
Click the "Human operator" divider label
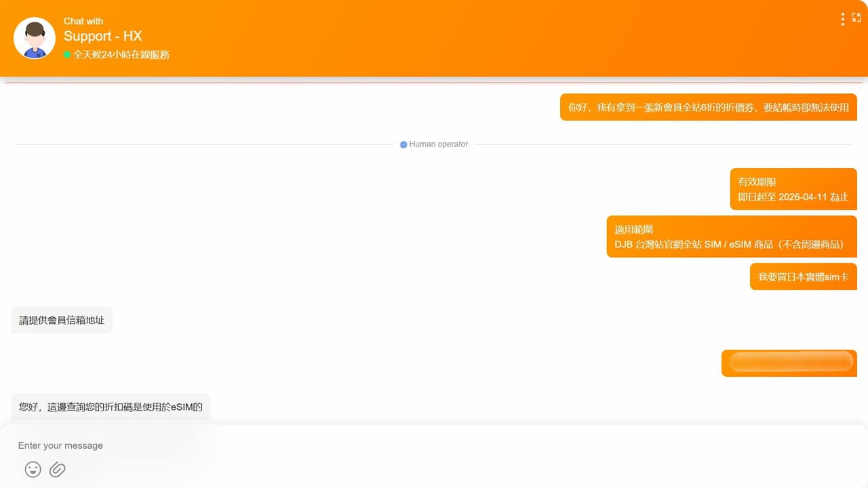(439, 144)
